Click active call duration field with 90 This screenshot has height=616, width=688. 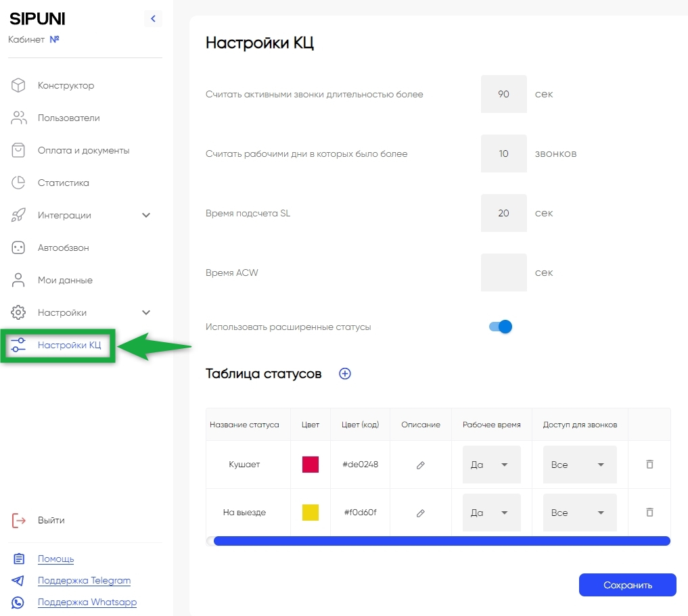click(504, 94)
